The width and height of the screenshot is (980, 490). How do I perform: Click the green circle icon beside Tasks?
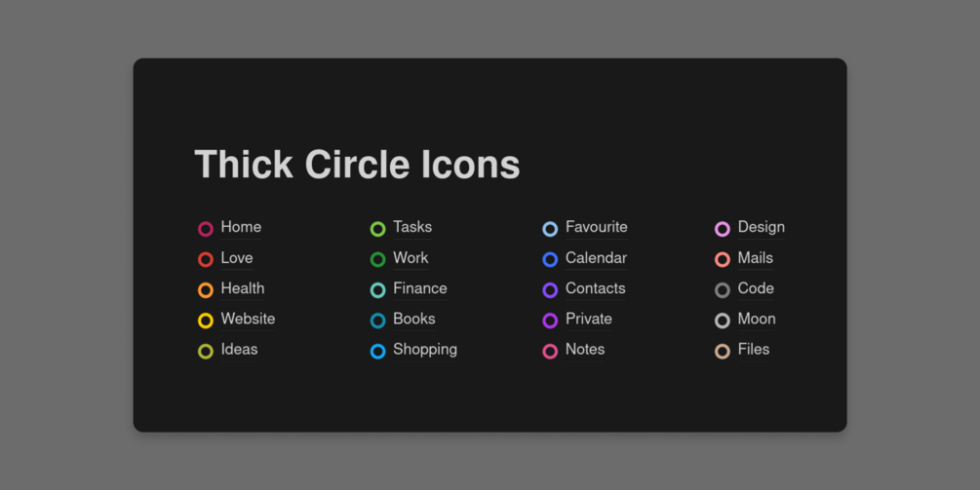coord(378,229)
